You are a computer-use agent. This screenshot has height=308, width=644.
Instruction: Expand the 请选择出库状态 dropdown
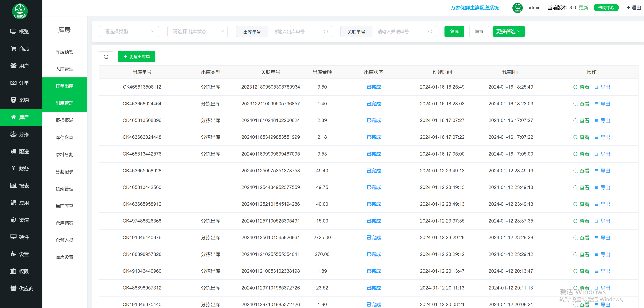coord(197,32)
